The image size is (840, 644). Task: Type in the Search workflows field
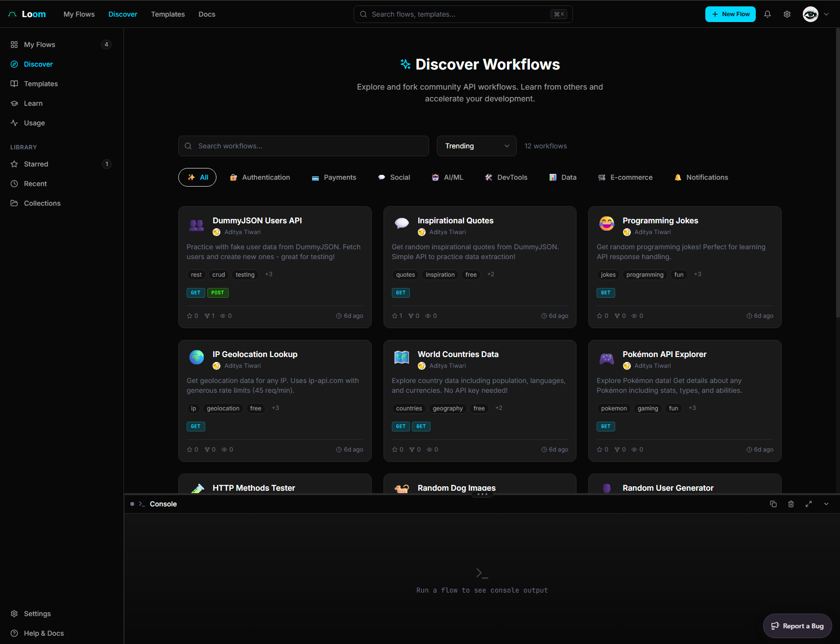tap(303, 145)
